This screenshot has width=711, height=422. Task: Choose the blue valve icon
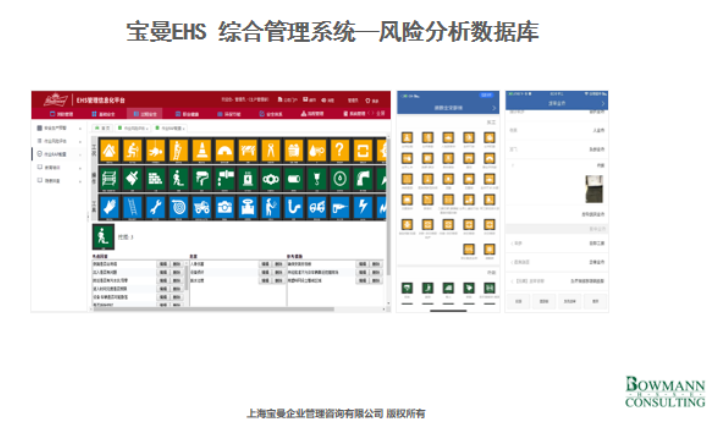[x=248, y=208]
